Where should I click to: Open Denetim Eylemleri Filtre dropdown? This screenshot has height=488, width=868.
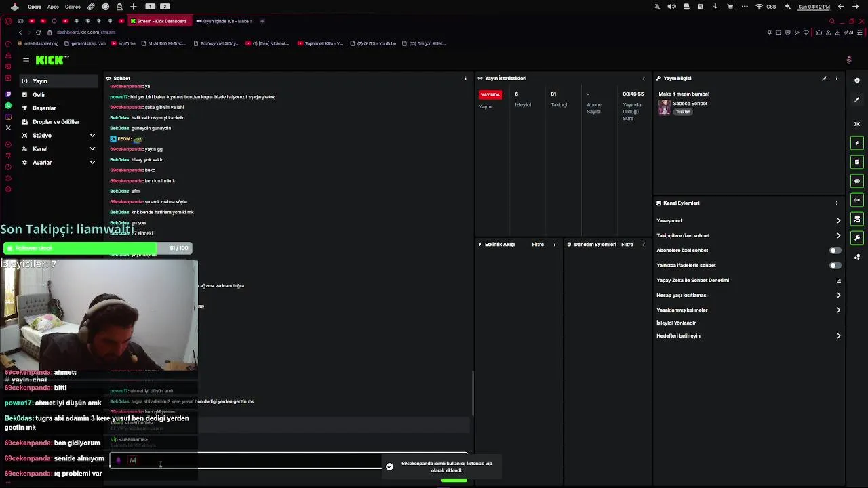(x=627, y=244)
